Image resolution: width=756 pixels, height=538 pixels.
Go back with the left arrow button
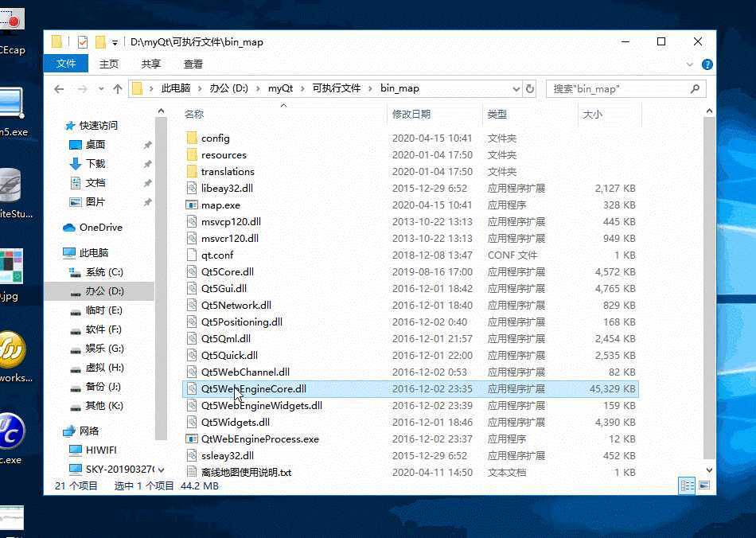59,88
